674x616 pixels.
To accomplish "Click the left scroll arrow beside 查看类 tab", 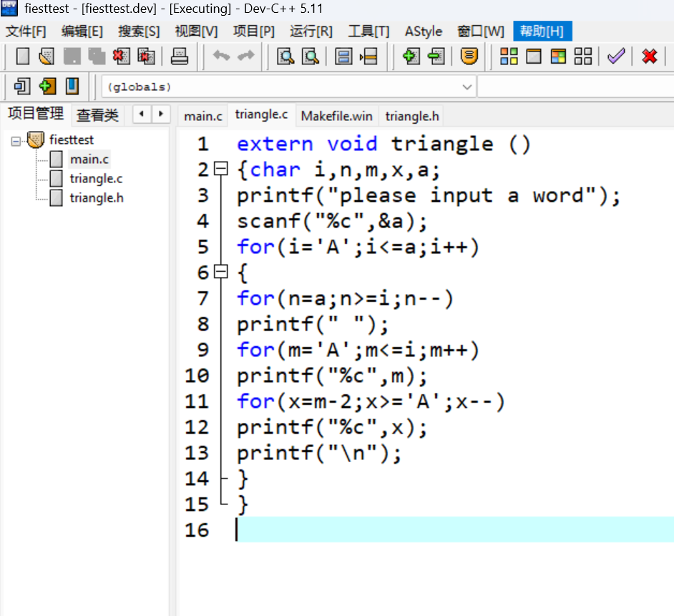I will click(142, 114).
